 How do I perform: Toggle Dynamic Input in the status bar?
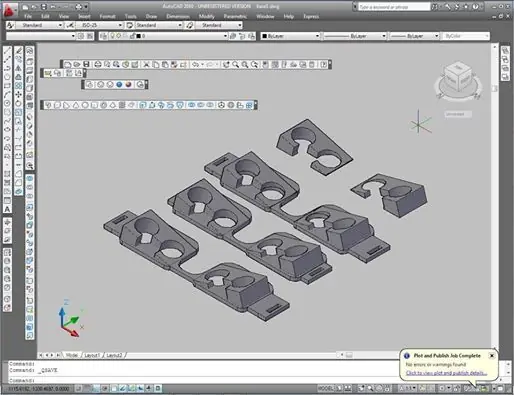pyautogui.click(x=141, y=388)
